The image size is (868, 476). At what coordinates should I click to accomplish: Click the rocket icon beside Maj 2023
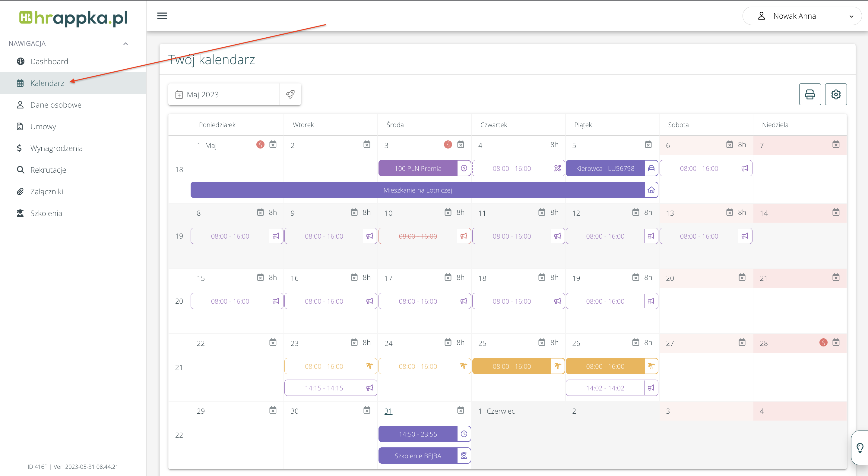pos(290,94)
